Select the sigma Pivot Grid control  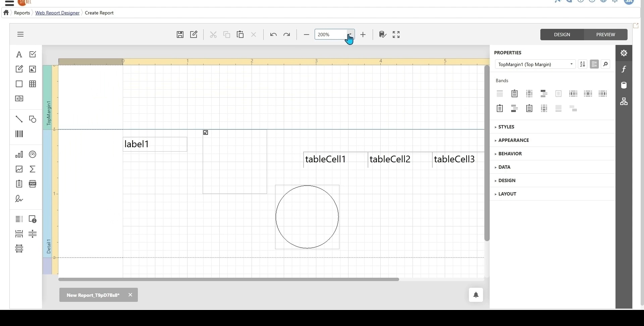(x=33, y=169)
